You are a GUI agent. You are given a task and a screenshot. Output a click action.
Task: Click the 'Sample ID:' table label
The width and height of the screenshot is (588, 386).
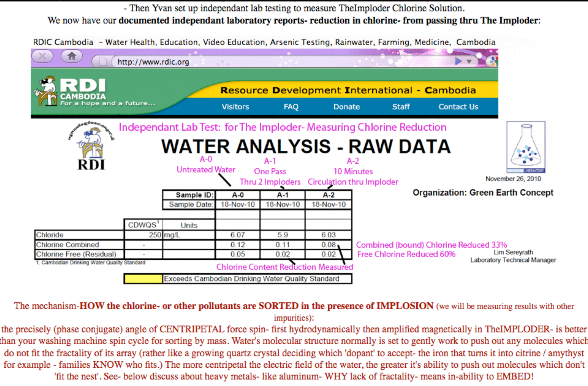tap(195, 195)
